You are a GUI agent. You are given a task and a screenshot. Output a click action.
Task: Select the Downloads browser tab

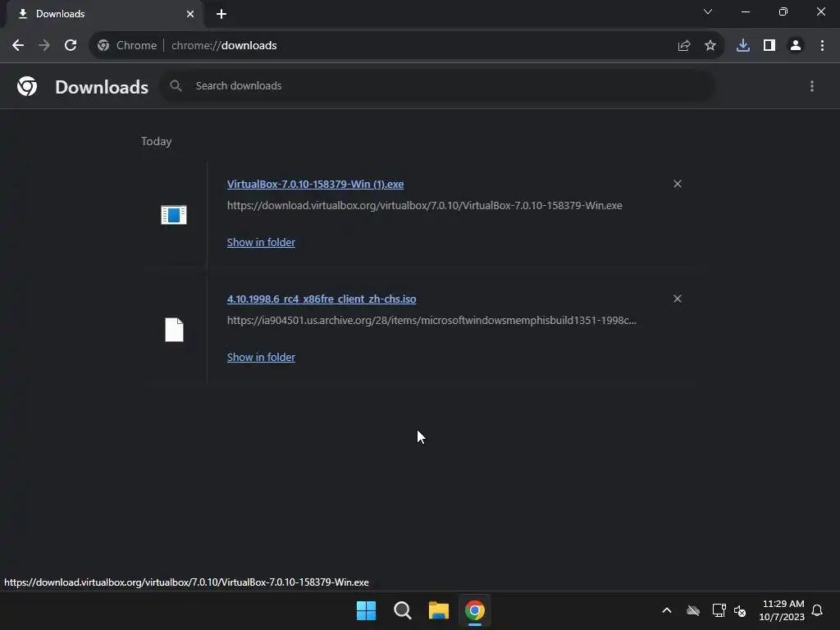click(104, 14)
